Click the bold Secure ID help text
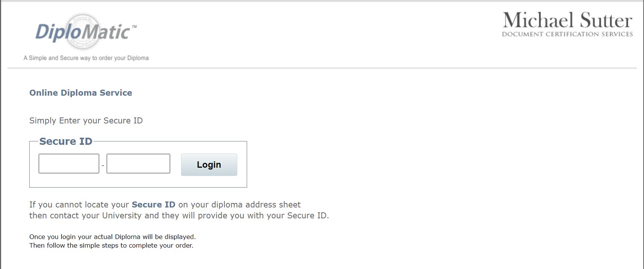 [153, 204]
